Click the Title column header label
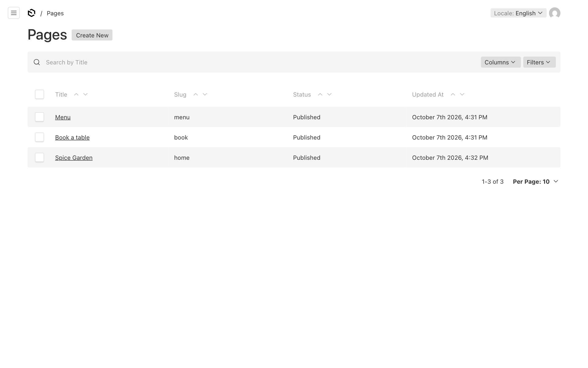 point(61,94)
